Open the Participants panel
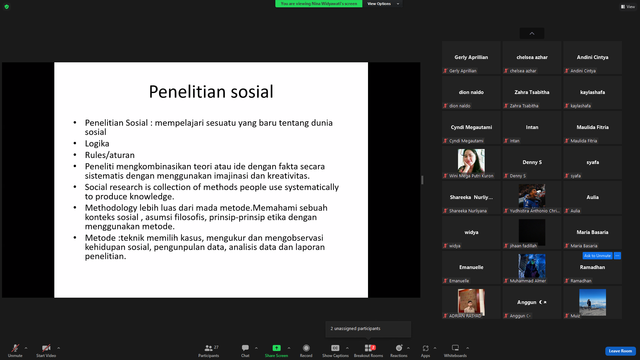This screenshot has height=360, width=640. (x=209, y=350)
